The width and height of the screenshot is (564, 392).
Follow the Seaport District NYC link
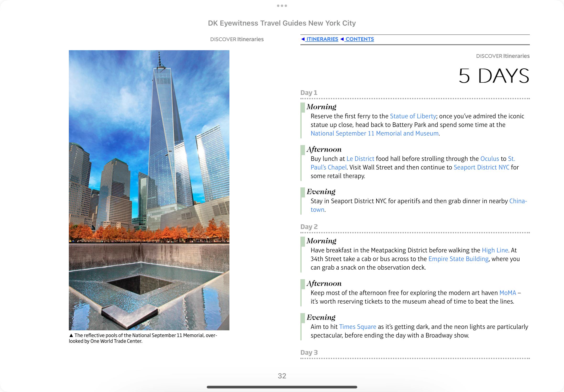(x=481, y=167)
